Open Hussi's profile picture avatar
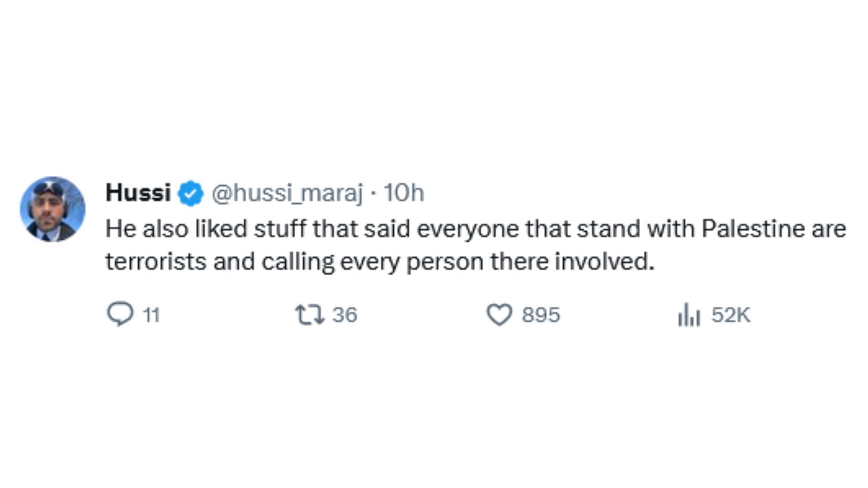This screenshot has height=488, width=868. [53, 209]
